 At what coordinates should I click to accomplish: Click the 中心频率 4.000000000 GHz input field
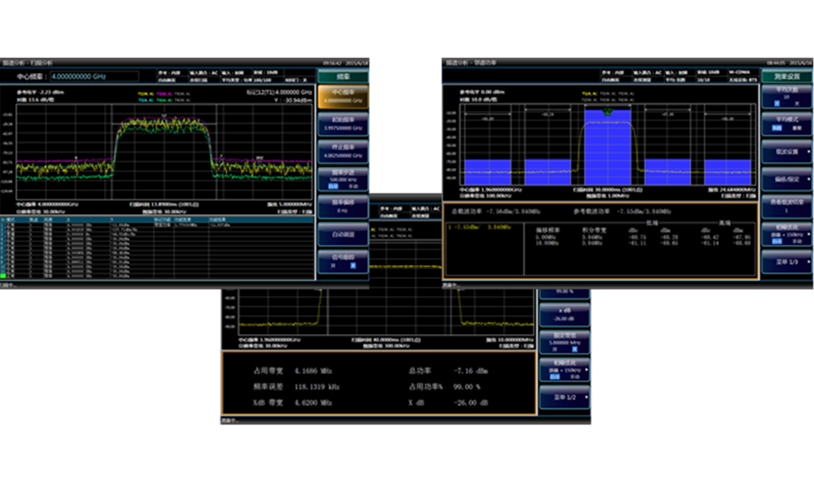click(94, 77)
